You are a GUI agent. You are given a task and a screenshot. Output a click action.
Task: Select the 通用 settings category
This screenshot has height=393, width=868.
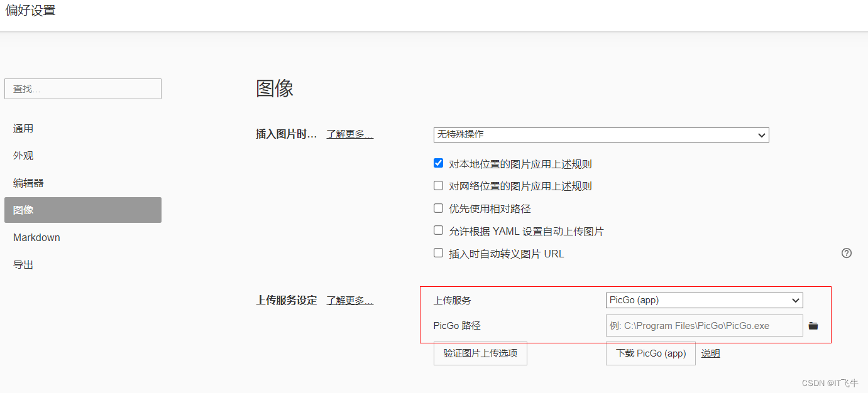click(23, 129)
